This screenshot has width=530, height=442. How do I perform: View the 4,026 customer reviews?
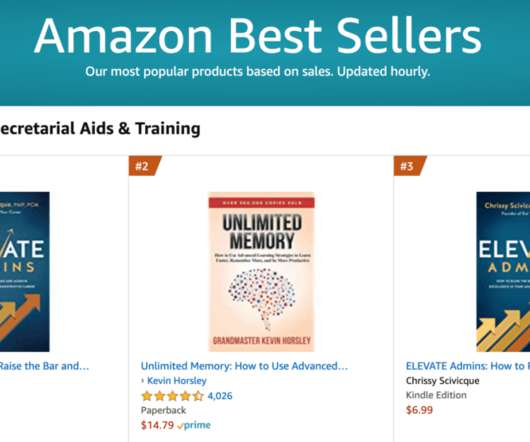pos(220,396)
